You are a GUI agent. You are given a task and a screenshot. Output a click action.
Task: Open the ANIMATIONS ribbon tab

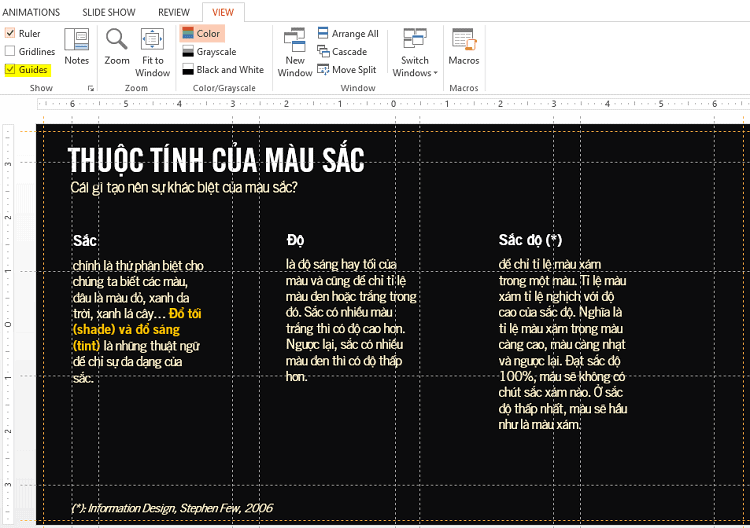click(x=32, y=12)
